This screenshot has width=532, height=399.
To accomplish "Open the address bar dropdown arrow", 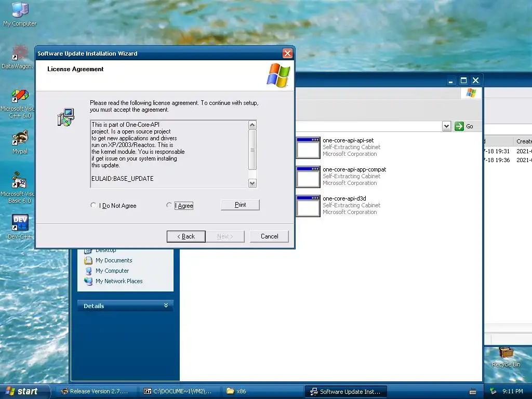I will pos(446,126).
